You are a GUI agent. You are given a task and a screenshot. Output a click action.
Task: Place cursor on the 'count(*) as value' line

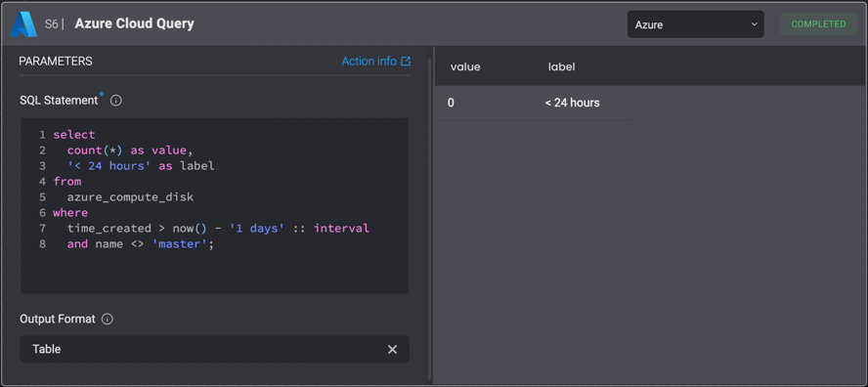click(x=130, y=150)
